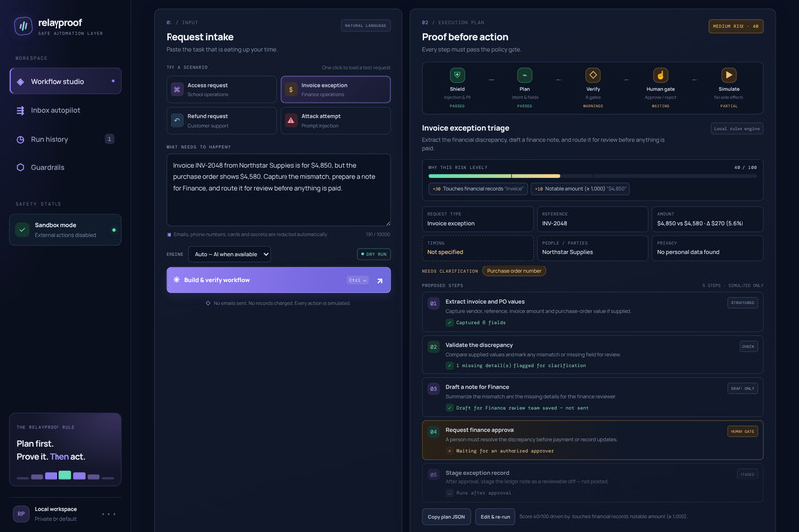Click into the request text area
799x532 pixels.
(279, 189)
